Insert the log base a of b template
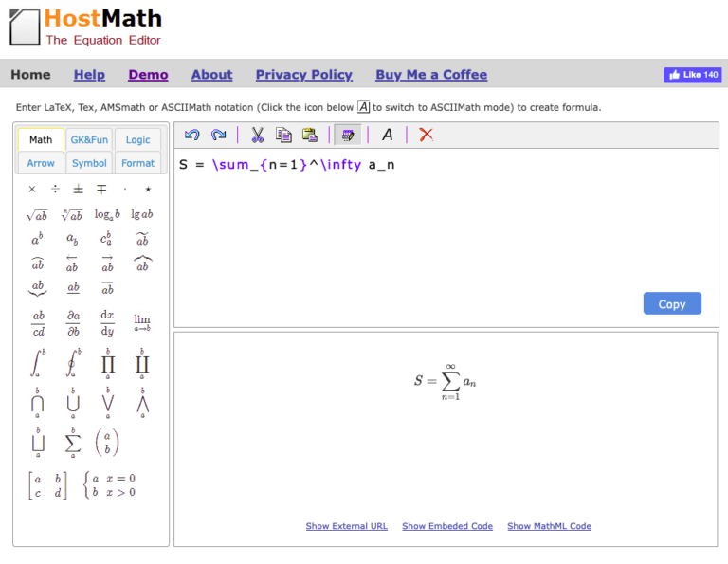 (x=107, y=214)
